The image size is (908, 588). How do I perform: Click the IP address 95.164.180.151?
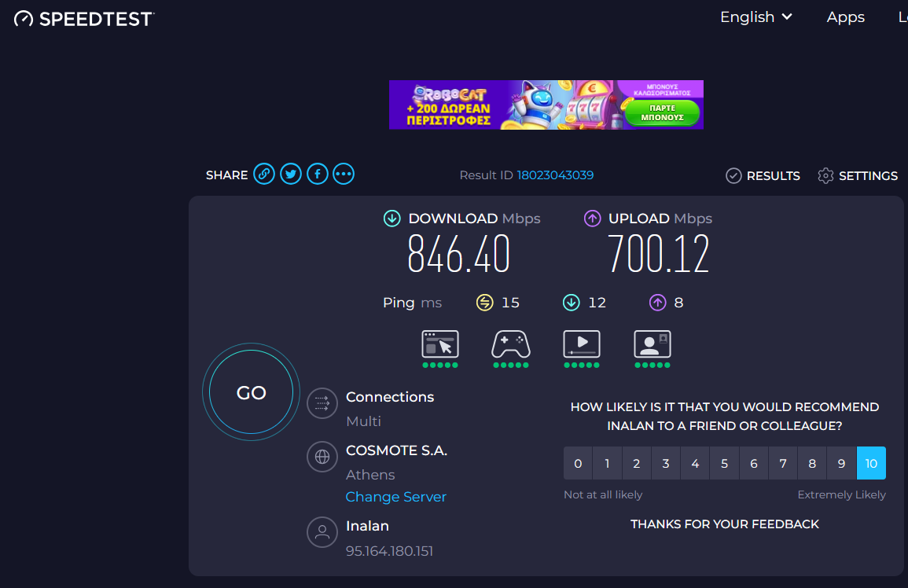(x=389, y=551)
